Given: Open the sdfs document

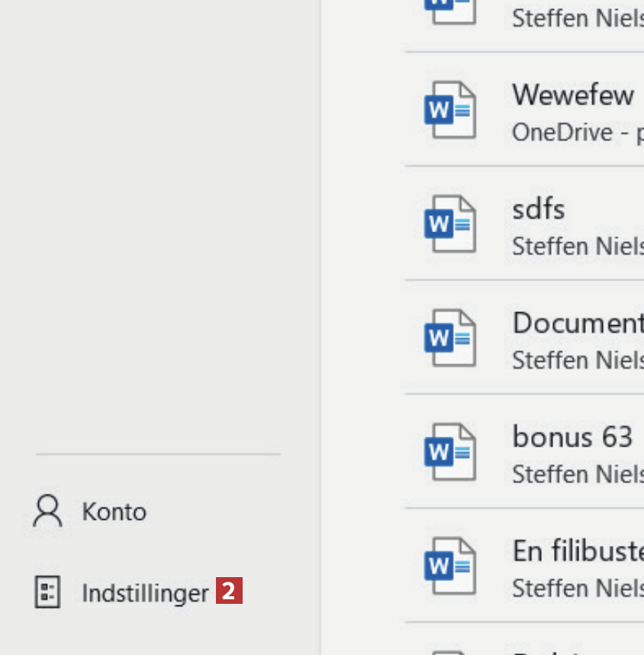Looking at the screenshot, I should (x=539, y=209).
